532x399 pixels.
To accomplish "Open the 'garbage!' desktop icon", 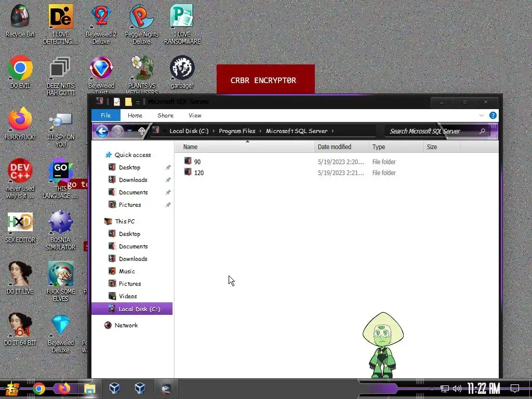I will [x=182, y=72].
